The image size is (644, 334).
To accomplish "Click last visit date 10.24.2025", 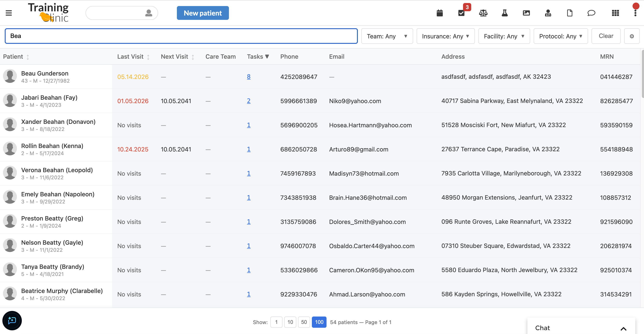I will pyautogui.click(x=133, y=149).
